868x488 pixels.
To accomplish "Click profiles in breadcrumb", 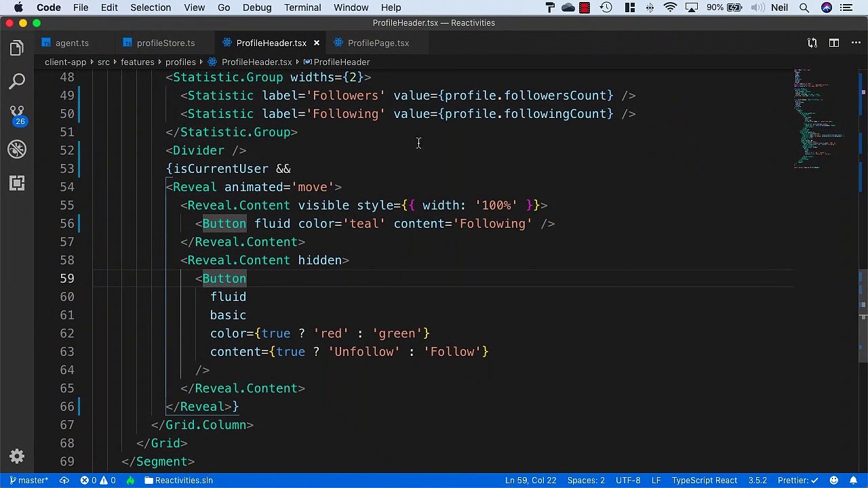I will (180, 62).
